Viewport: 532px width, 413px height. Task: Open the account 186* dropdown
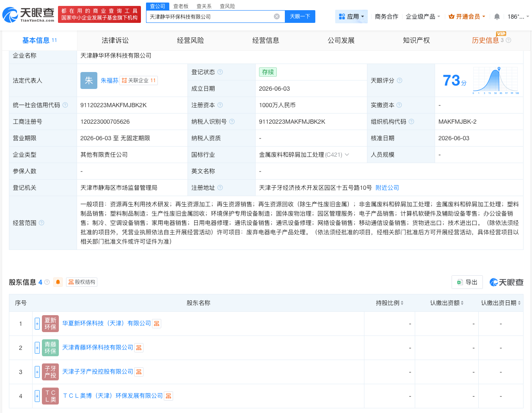coord(518,17)
